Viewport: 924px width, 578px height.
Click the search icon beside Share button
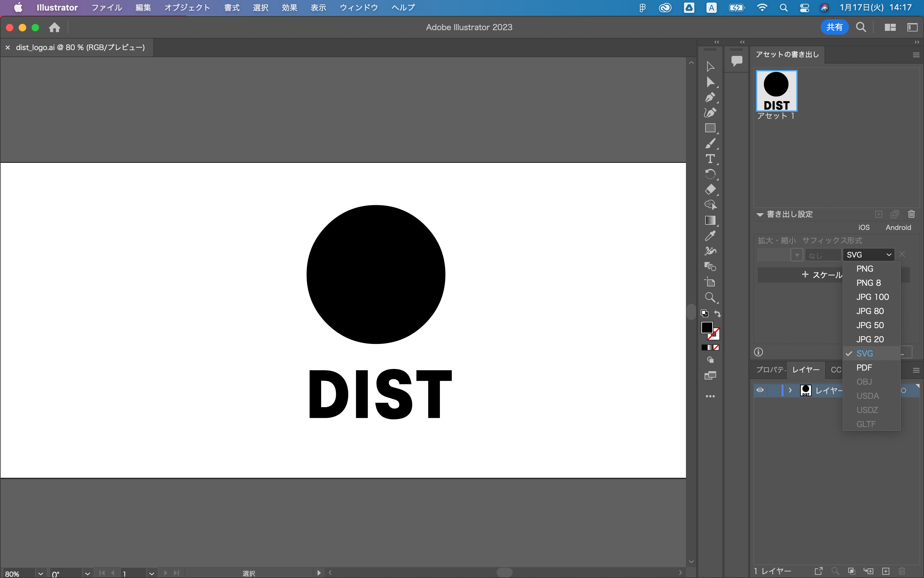[860, 27]
